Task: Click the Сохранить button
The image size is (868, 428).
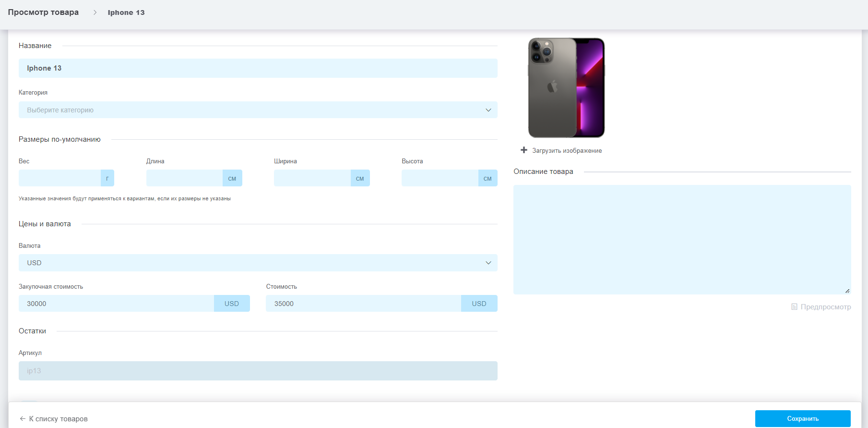Action: [x=803, y=419]
